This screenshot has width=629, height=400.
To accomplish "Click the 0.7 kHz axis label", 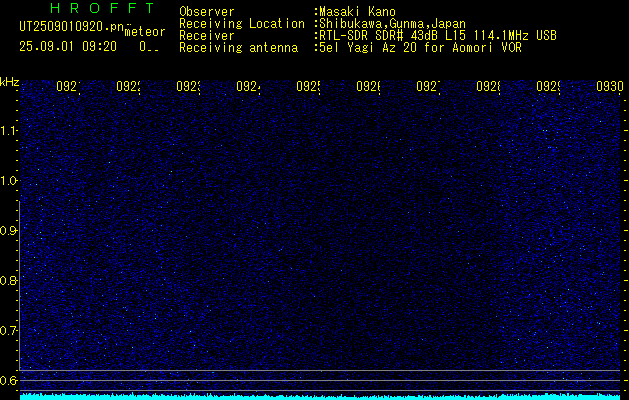I will [9, 331].
